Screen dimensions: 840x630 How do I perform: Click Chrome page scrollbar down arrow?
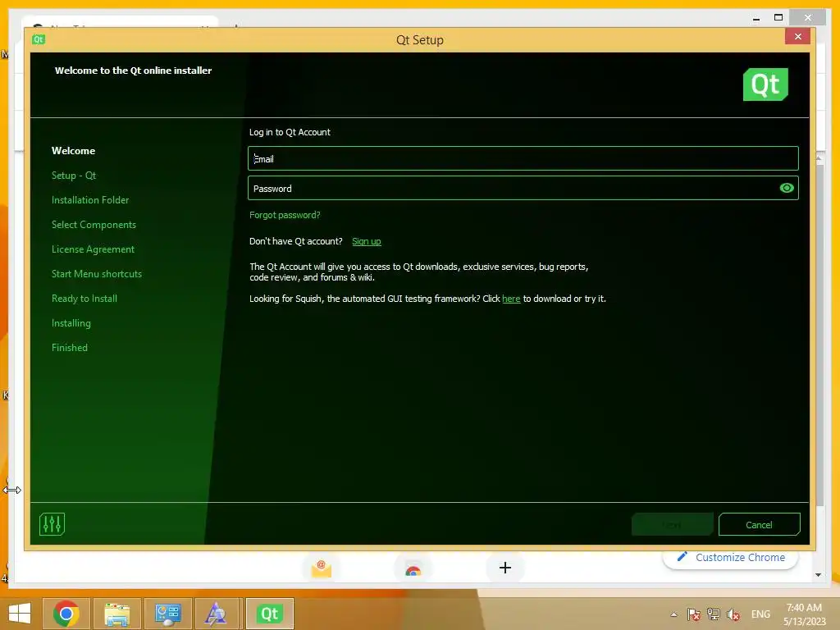(818, 575)
